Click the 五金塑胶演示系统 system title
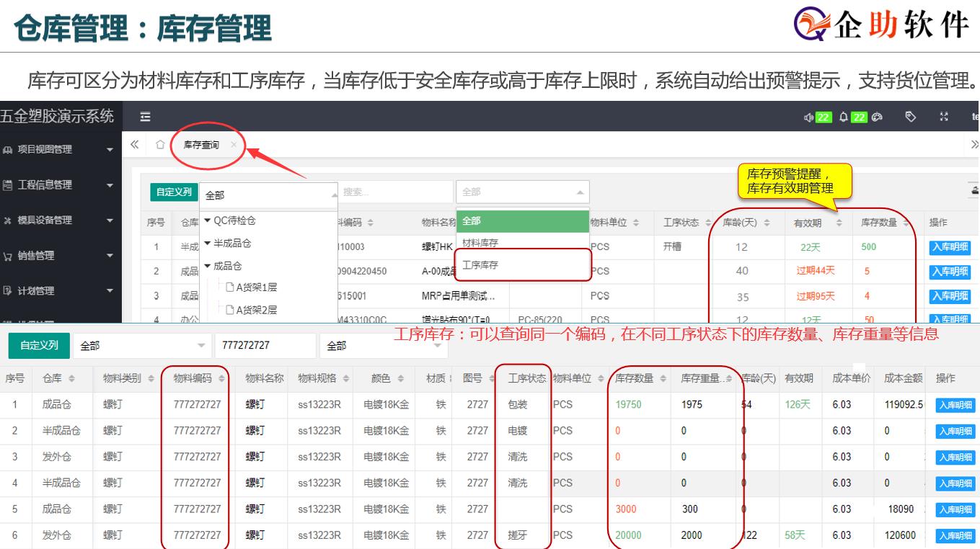Viewport: 980px width, 549px height. (57, 116)
